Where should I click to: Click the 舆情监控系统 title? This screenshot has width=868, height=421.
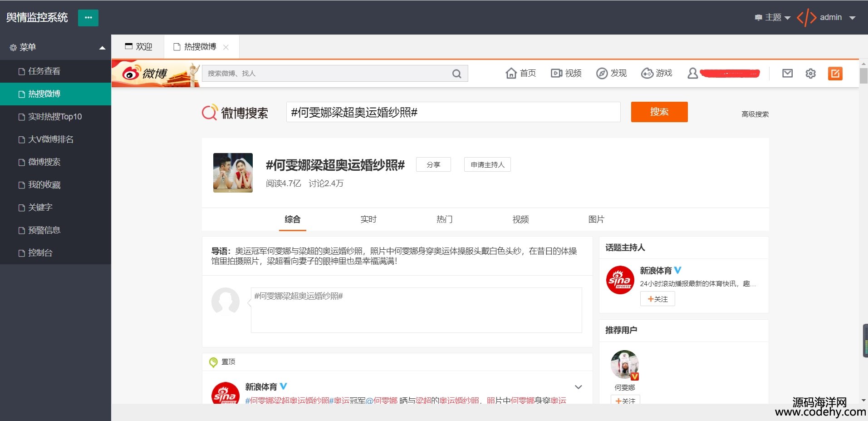point(37,18)
